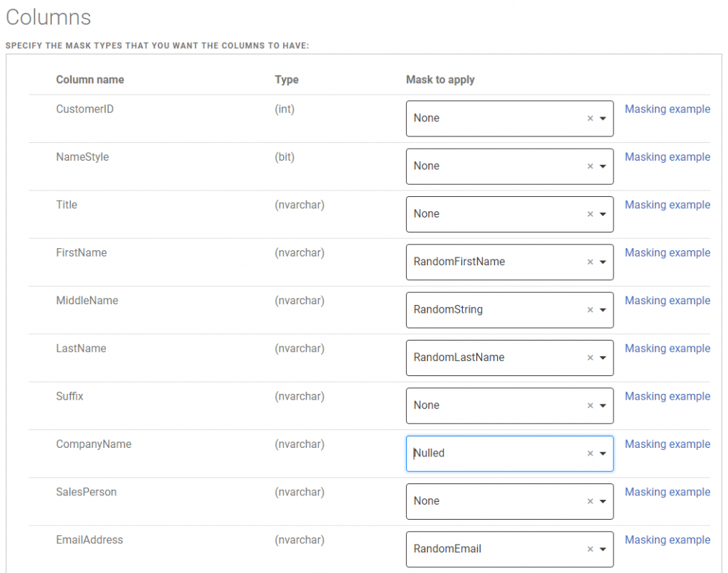This screenshot has height=573, width=728.
Task: Expand the MiddleName mask dropdown arrow
Action: 602,310
